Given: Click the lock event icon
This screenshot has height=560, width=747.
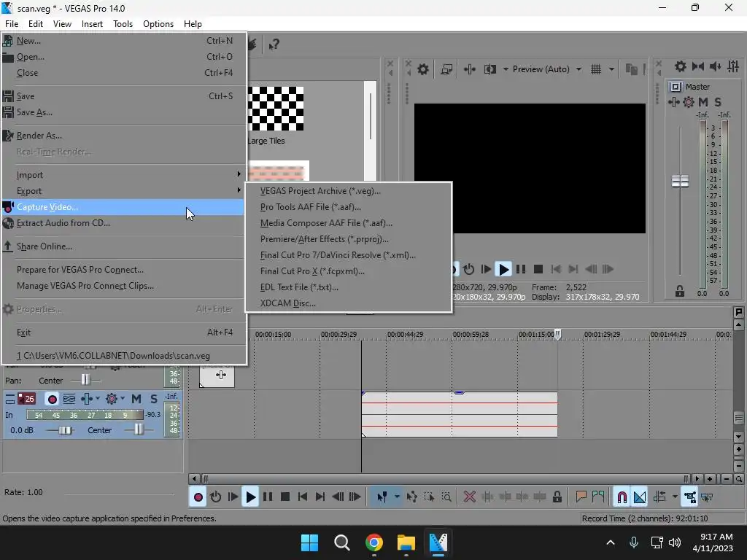Looking at the screenshot, I should 557,497.
